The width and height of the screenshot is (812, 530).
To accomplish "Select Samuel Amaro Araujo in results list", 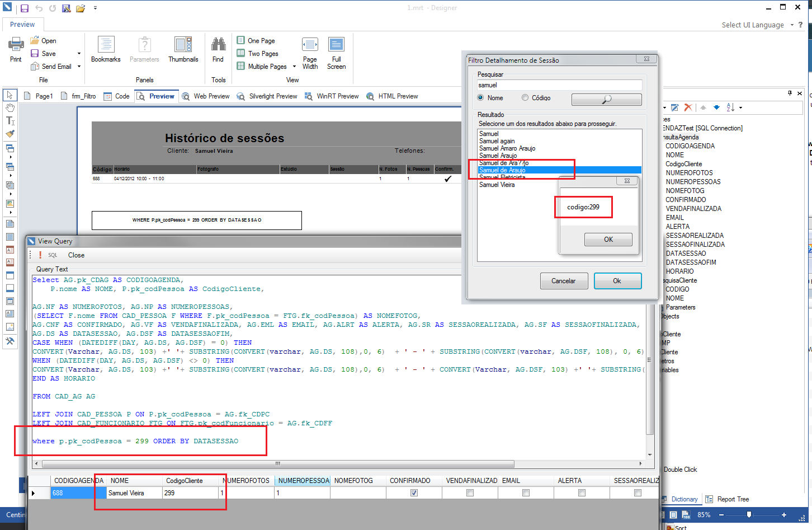I will (x=507, y=148).
